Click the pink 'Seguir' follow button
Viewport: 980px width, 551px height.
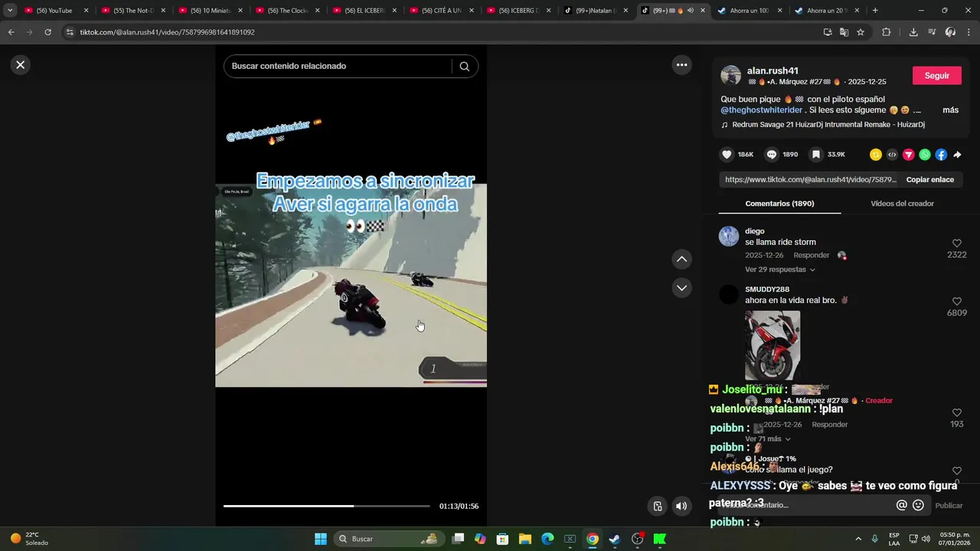click(936, 76)
